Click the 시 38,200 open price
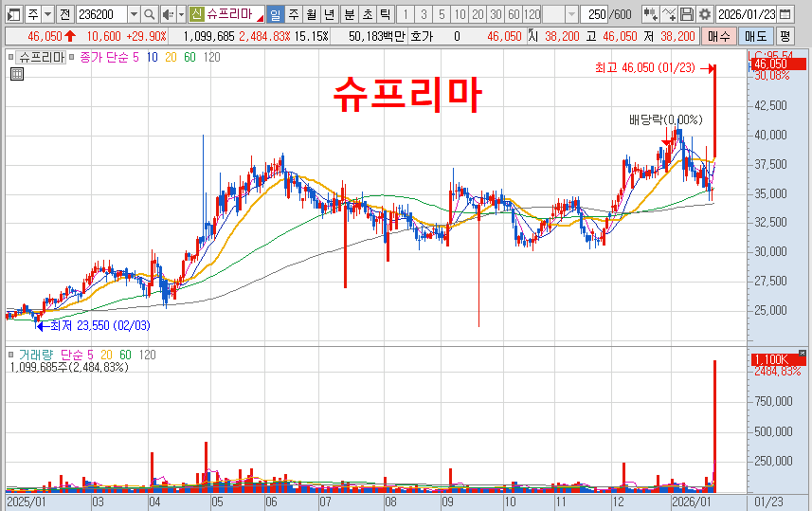Viewport: 812px width, 511px height. [554, 36]
